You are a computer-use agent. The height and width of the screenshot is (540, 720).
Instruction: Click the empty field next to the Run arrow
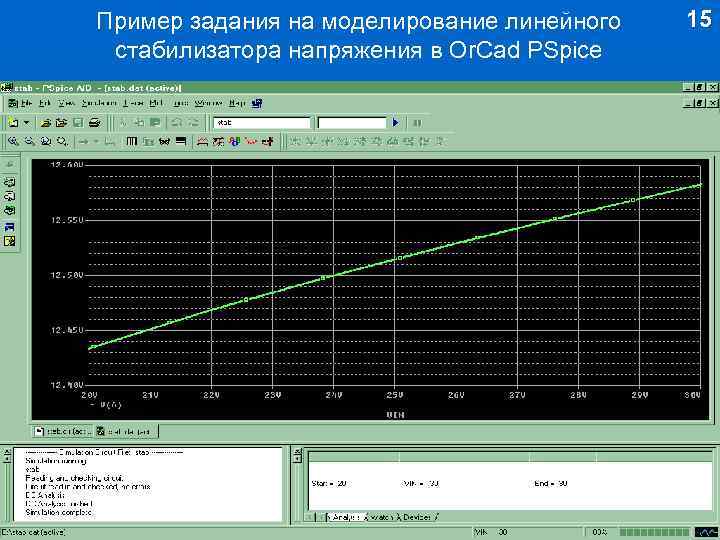pos(352,123)
